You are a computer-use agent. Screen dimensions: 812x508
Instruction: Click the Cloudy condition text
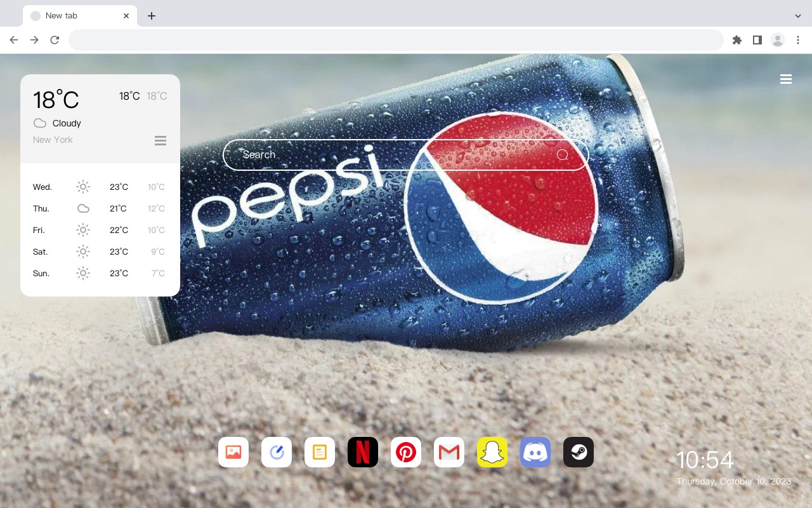[x=67, y=123]
